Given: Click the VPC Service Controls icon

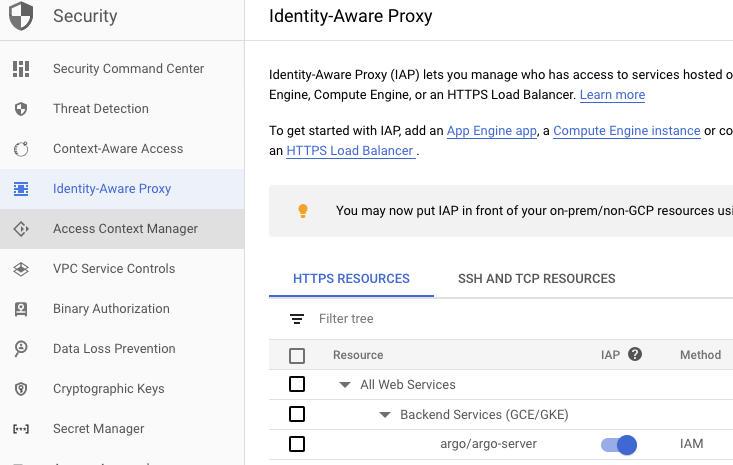Looking at the screenshot, I should [x=21, y=269].
